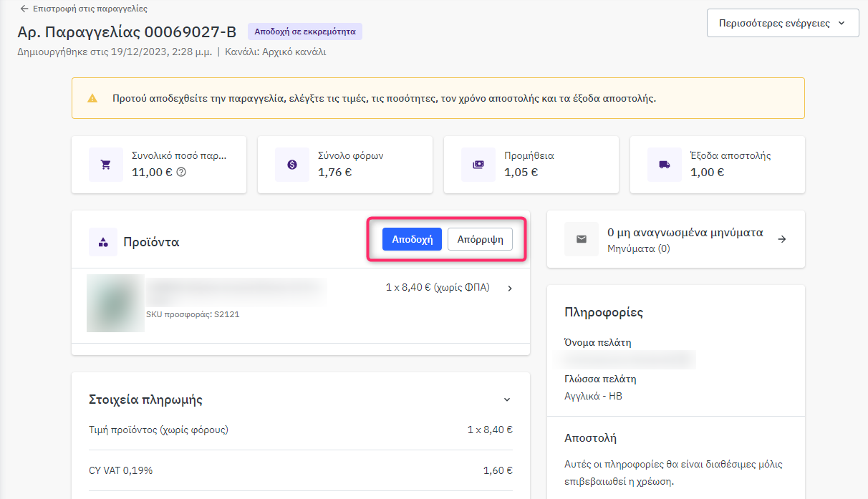
Task: Click the order creation date text
Action: tap(115, 52)
